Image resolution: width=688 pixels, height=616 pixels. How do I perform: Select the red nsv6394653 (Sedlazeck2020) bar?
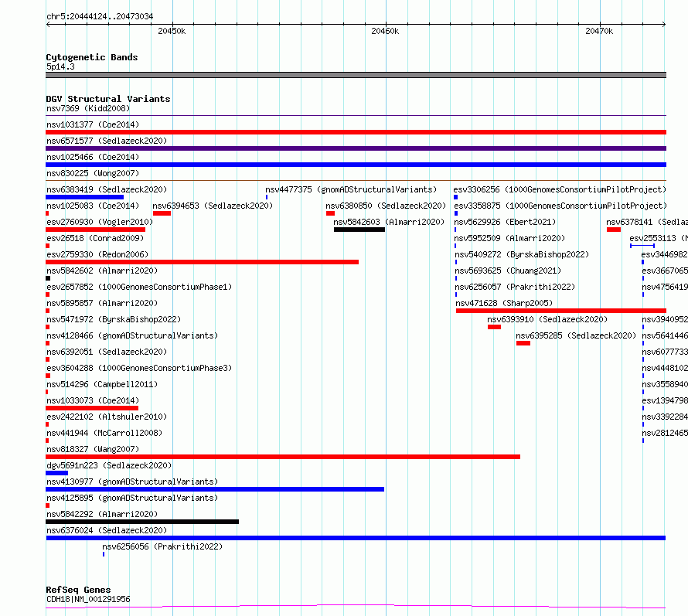click(162, 213)
